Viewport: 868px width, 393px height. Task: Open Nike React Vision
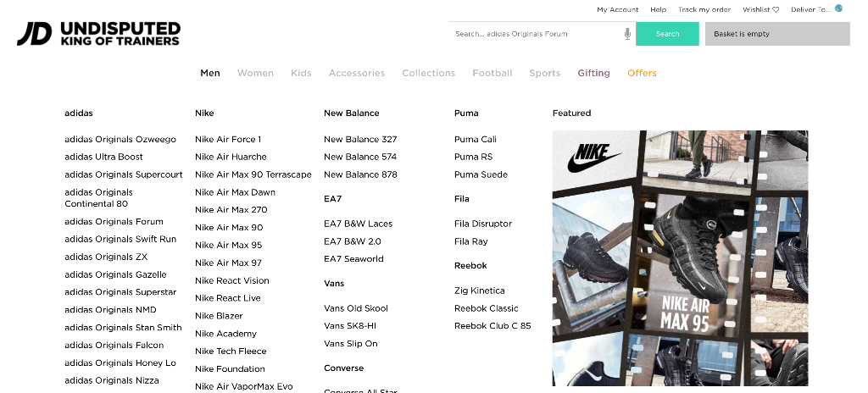tap(232, 280)
